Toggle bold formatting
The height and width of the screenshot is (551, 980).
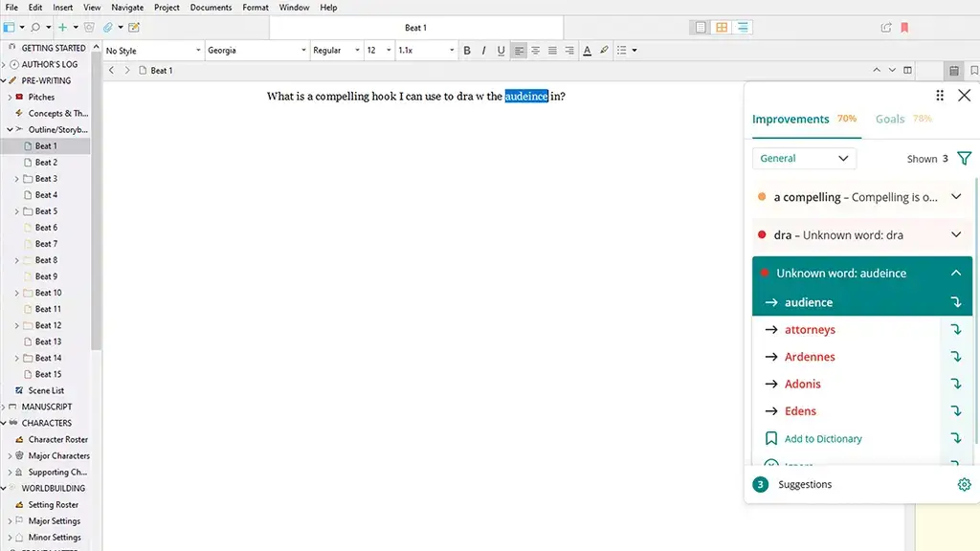[x=467, y=50]
